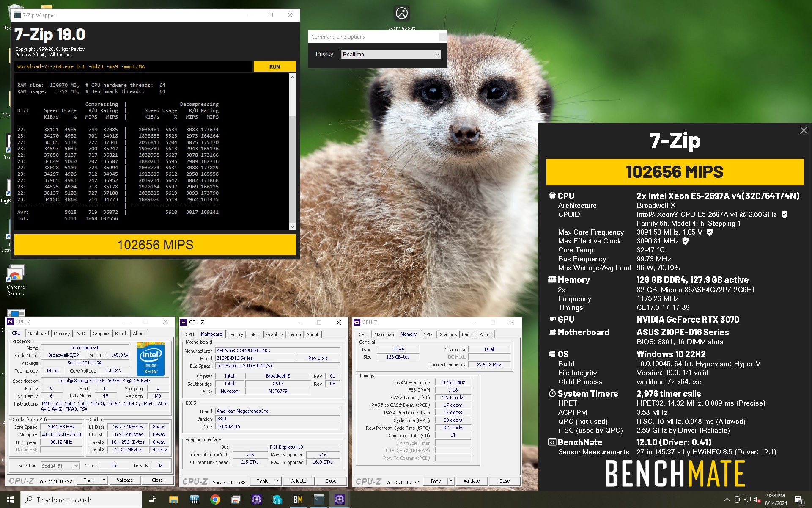Click the BenchMate version icon in result panel
812x508 pixels.
pos(552,442)
